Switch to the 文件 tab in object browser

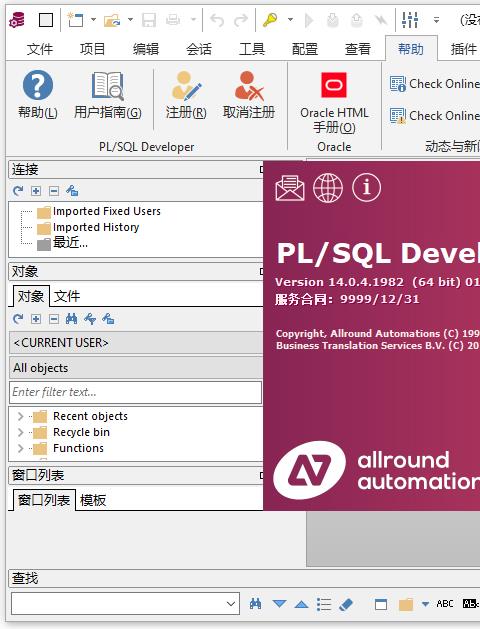(x=67, y=296)
